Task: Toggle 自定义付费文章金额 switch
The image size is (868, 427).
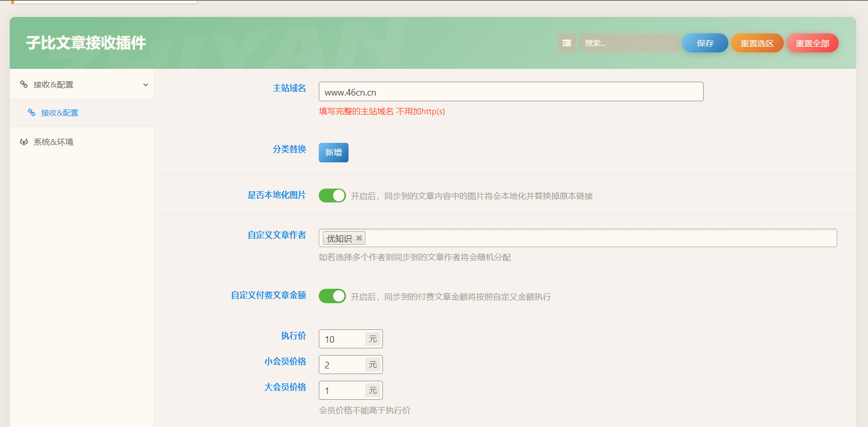Action: click(x=332, y=296)
